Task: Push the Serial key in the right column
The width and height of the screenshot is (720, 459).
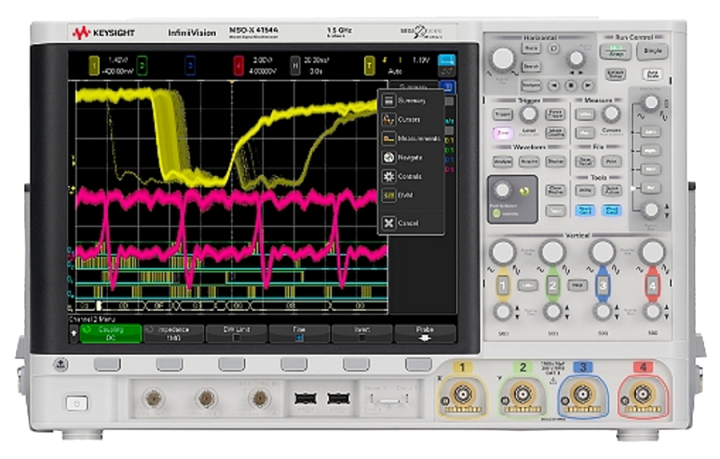Action: coord(650,132)
